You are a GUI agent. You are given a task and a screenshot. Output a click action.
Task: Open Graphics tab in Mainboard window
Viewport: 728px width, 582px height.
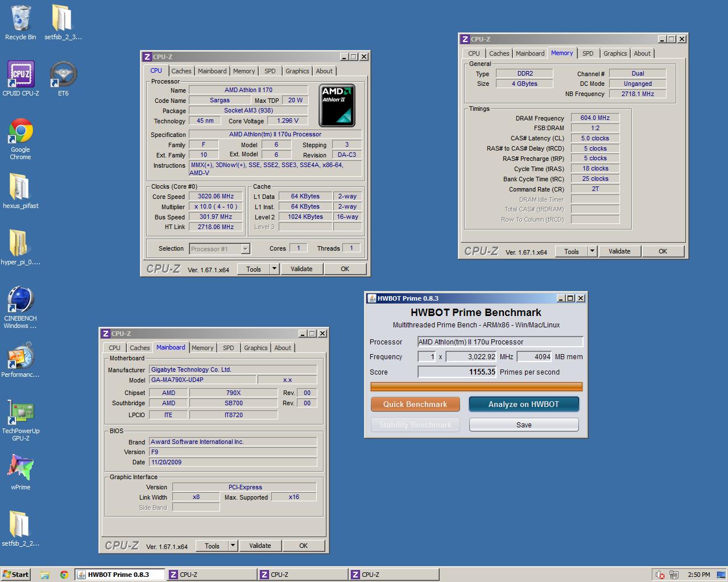[x=256, y=348]
